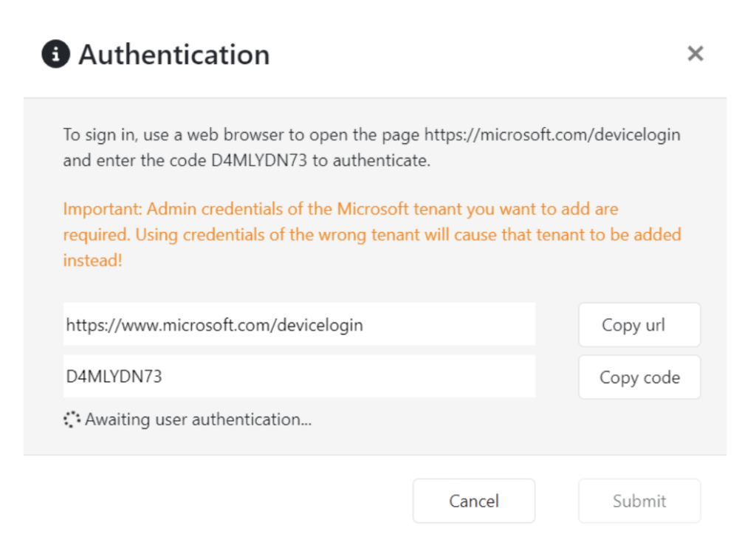
Task: Click the Authentication dialog title
Action: point(174,55)
